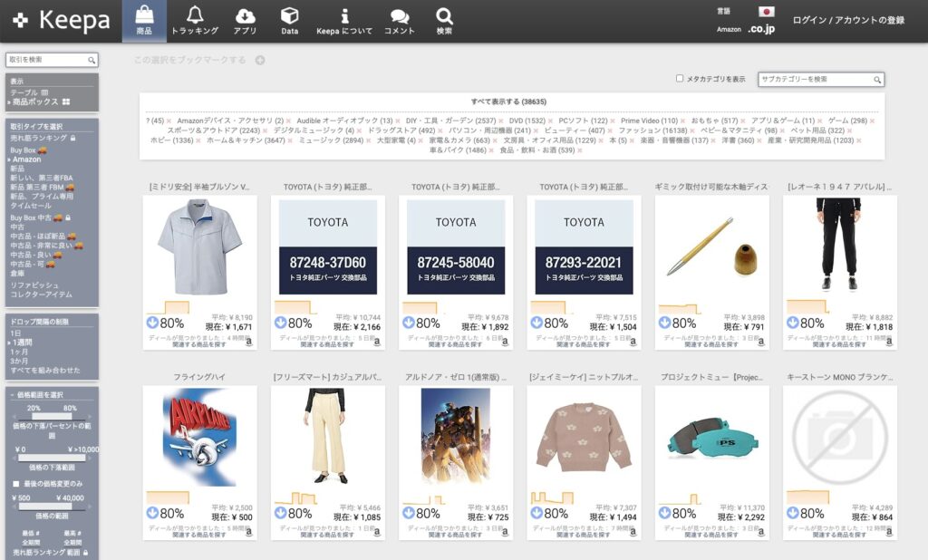Select 1ヶ月 drop interval option
The width and height of the screenshot is (928, 560).
pos(17,351)
